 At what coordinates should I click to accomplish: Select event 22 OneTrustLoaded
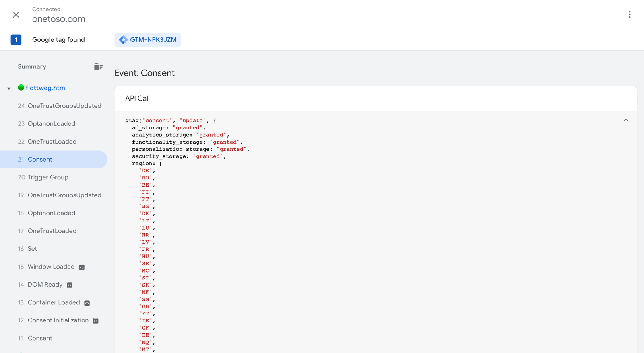(x=52, y=142)
